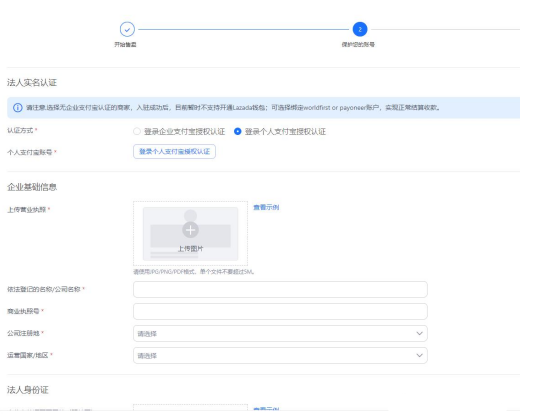The image size is (538, 414).
Task: Open the 运营国家/地区 dropdown
Action: coord(280,355)
